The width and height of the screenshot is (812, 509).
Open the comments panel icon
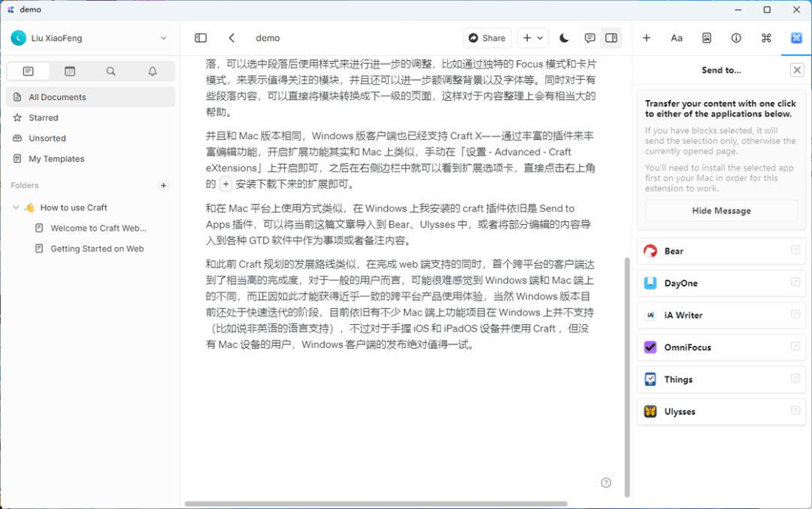tap(589, 38)
